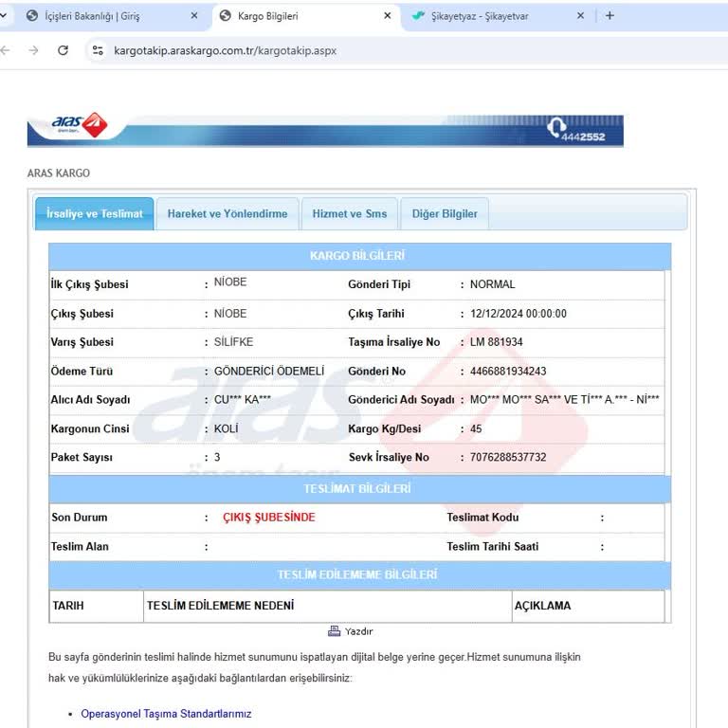Close the İçişleri Bakanlığı tab
Image resolution: width=728 pixels, height=728 pixels.
[x=194, y=16]
